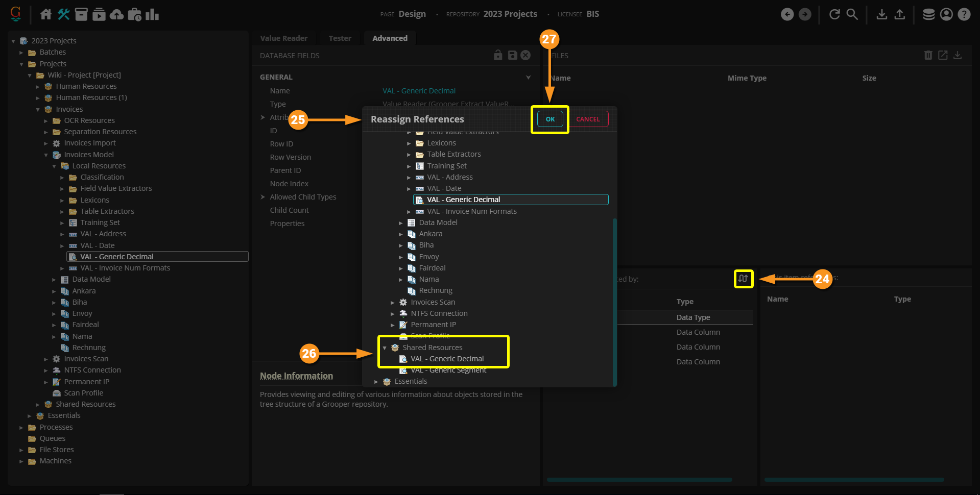Collapse Shared Resources in Reassign References dialog
Image resolution: width=980 pixels, height=495 pixels.
385,348
